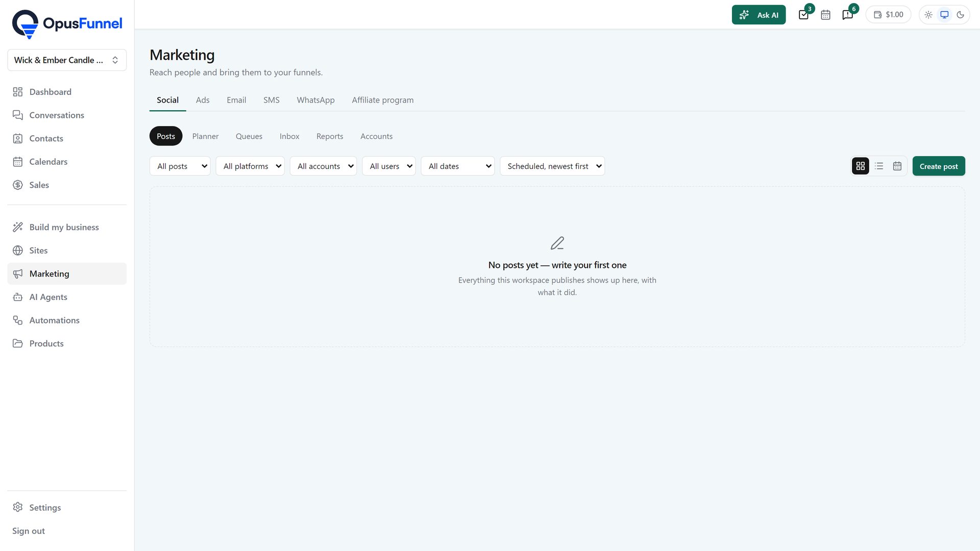Open the calendar icon in top bar
This screenshot has height=551, width=980.
(825, 15)
